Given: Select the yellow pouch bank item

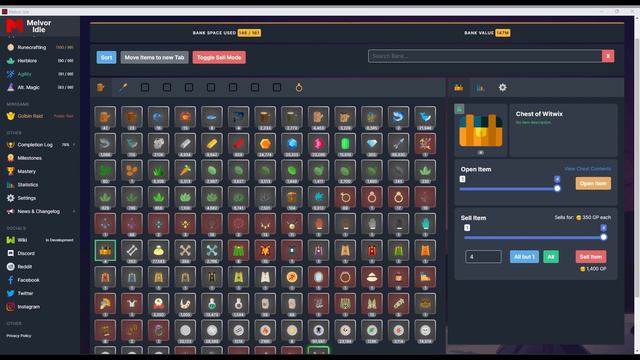Looking at the screenshot, I should coord(158,251).
